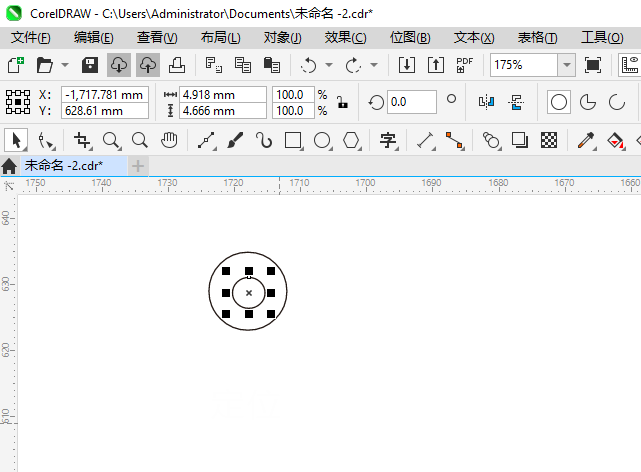This screenshot has height=472, width=641.
Task: Select the Pan hand tool
Action: (x=169, y=141)
